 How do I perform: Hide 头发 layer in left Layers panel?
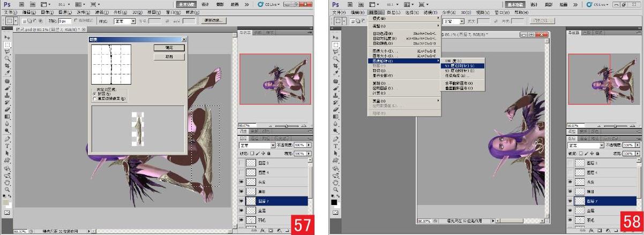click(241, 182)
